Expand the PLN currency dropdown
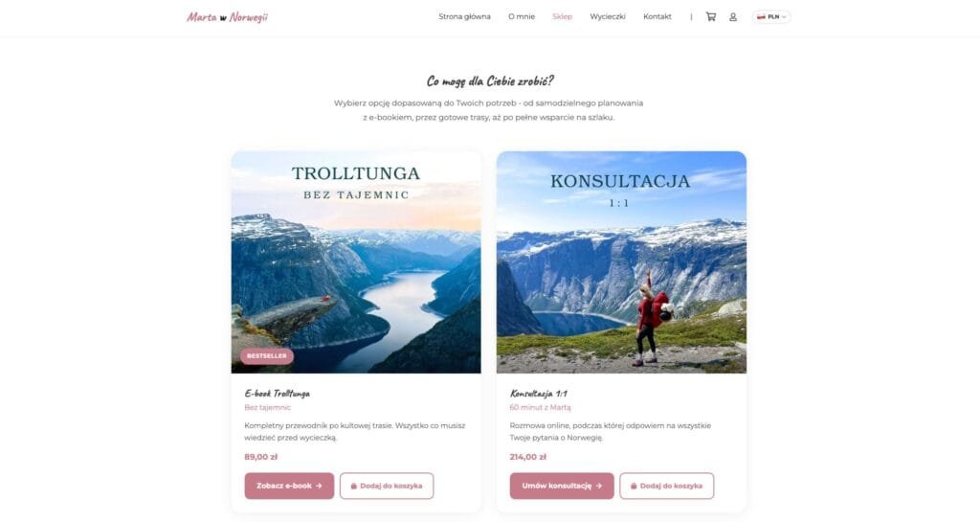The image size is (980, 522). (x=772, y=17)
